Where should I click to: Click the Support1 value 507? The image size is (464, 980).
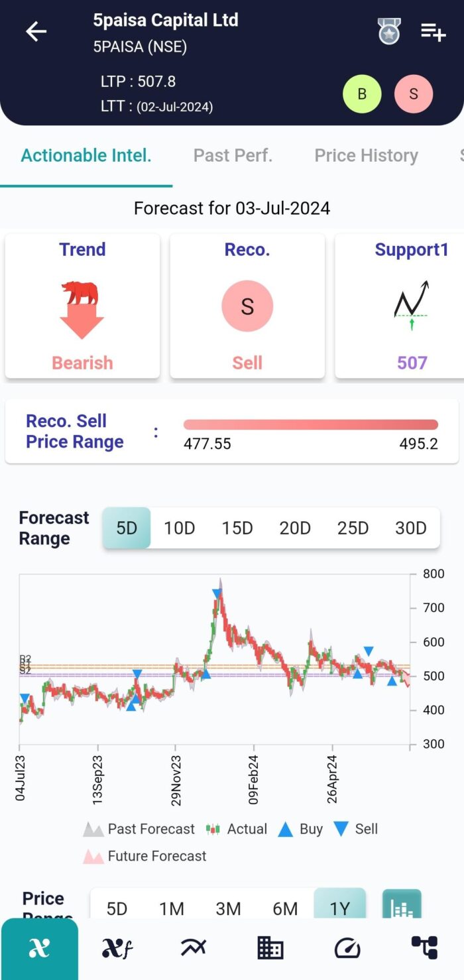412,362
